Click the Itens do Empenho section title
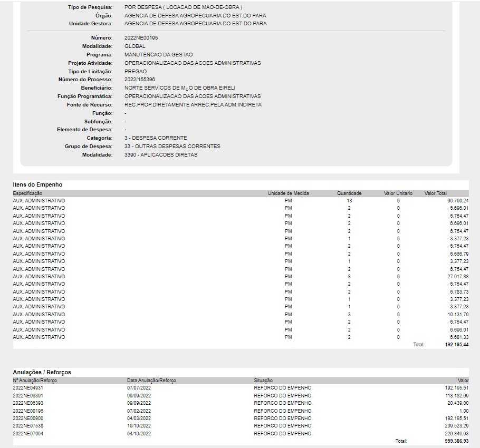The width and height of the screenshot is (480, 448). pos(37,184)
